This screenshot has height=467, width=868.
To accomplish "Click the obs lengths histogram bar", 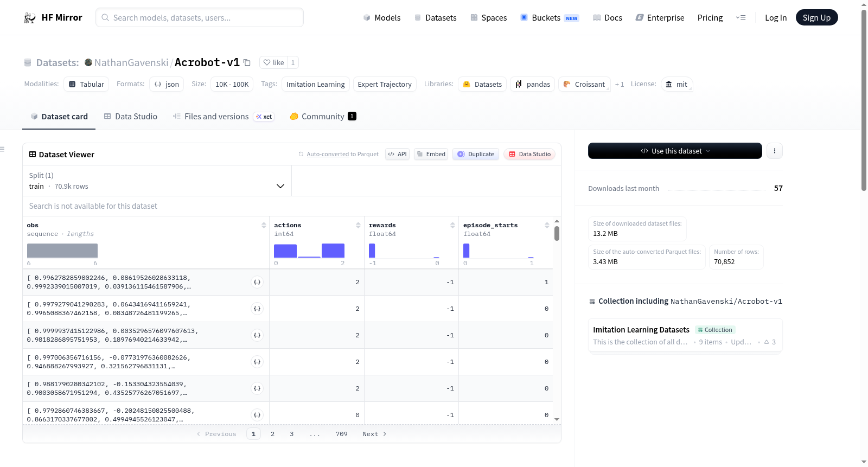I will coord(62,251).
